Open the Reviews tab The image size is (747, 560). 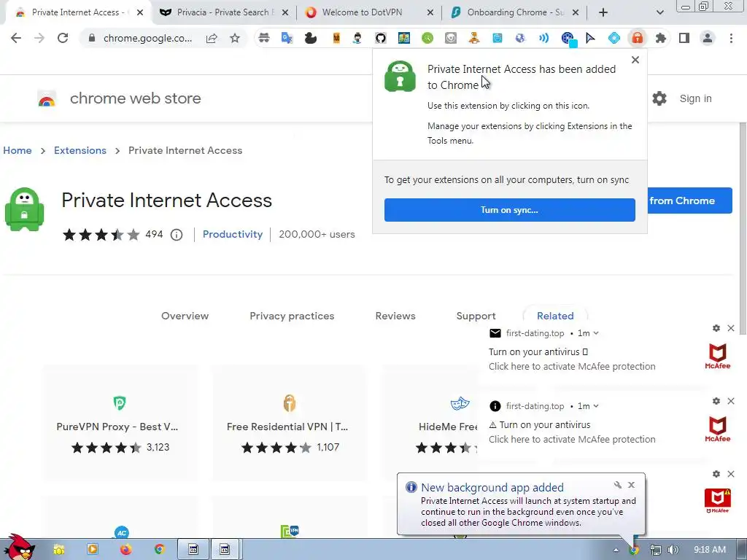click(x=395, y=316)
